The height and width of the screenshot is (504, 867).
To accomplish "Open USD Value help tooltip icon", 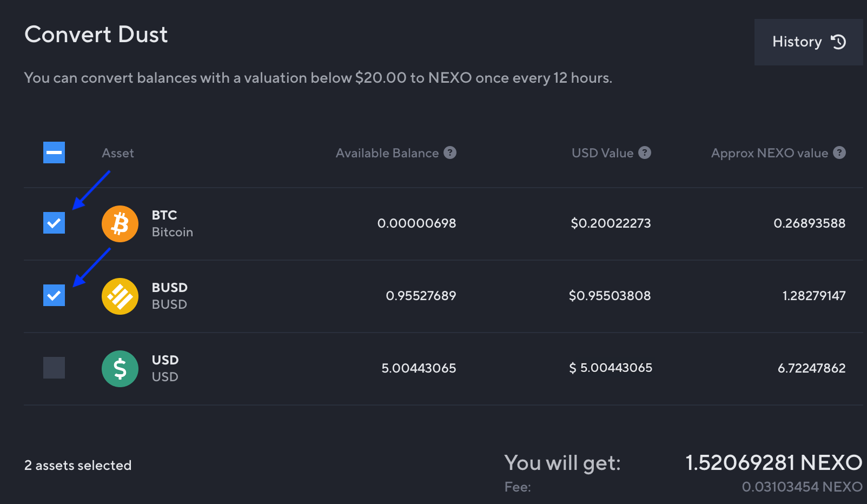I will (645, 152).
